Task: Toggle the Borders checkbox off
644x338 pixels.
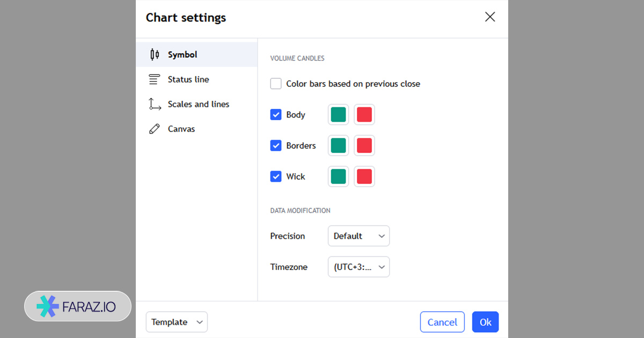Action: (x=276, y=145)
